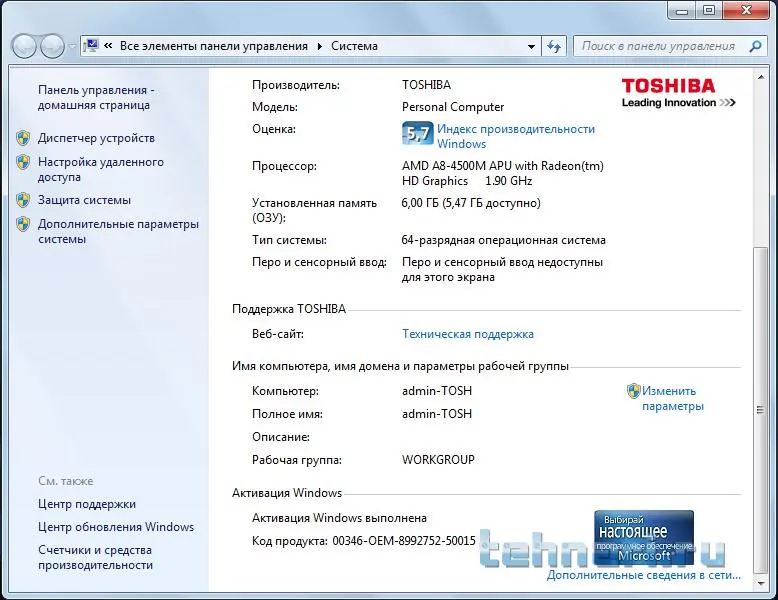Open "Защита системы" link

[x=84, y=200]
